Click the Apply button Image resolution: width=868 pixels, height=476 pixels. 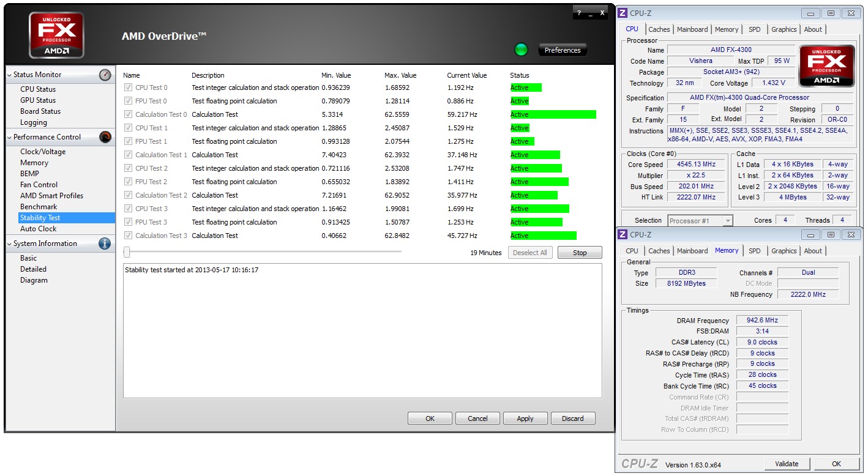click(x=525, y=418)
